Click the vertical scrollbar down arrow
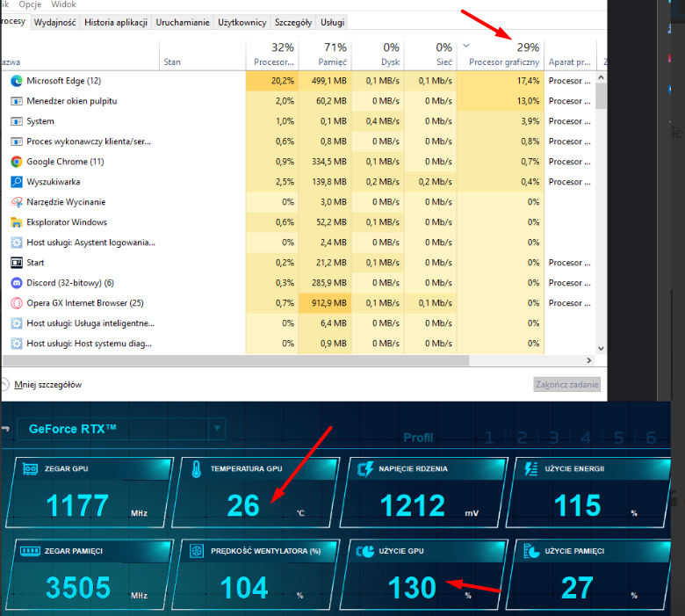The height and width of the screenshot is (616, 685). coord(601,349)
